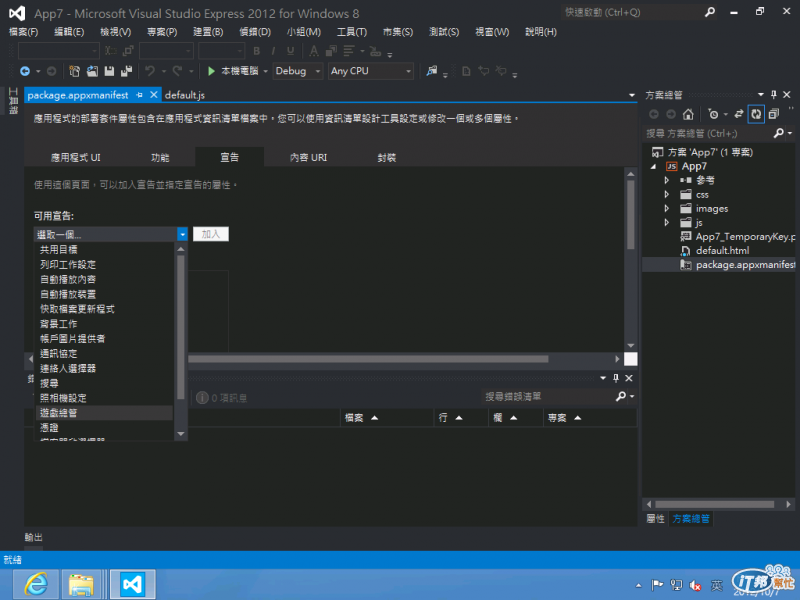
Task: Select 自動播放裝置 in declarations list
Action: point(105,294)
